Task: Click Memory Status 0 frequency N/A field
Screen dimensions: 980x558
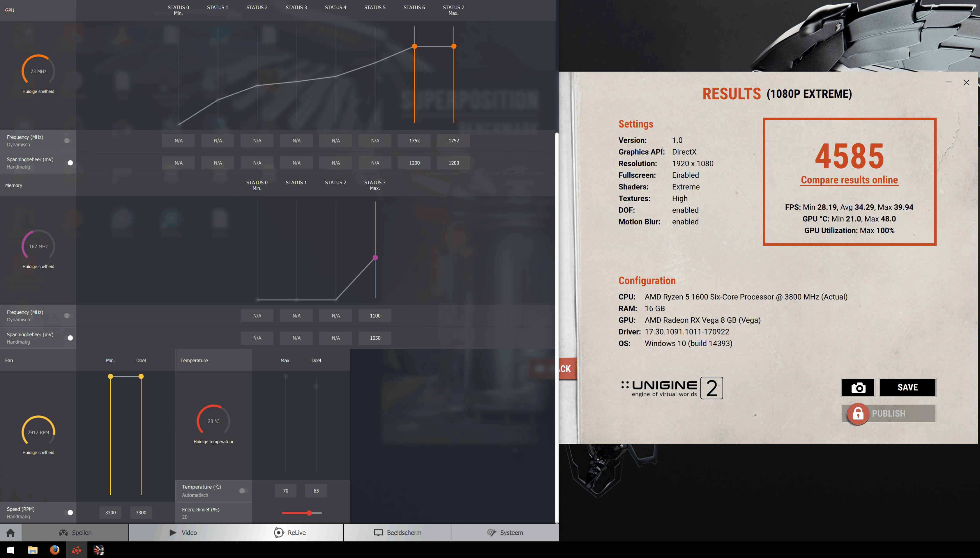Action: (x=257, y=316)
